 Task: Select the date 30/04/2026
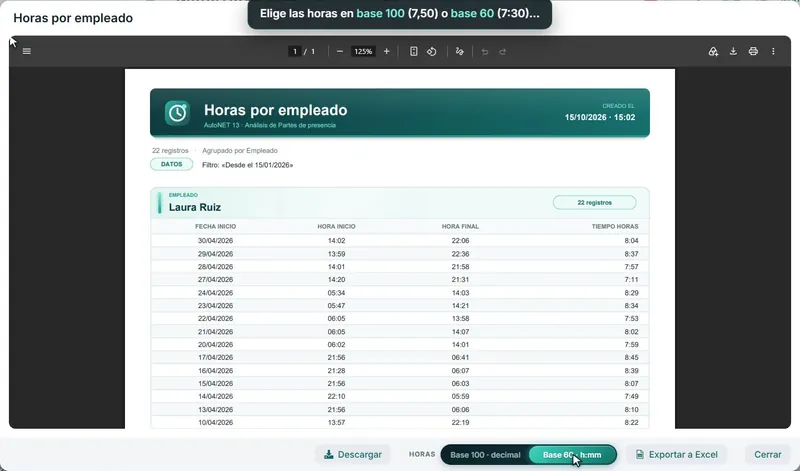pos(215,241)
